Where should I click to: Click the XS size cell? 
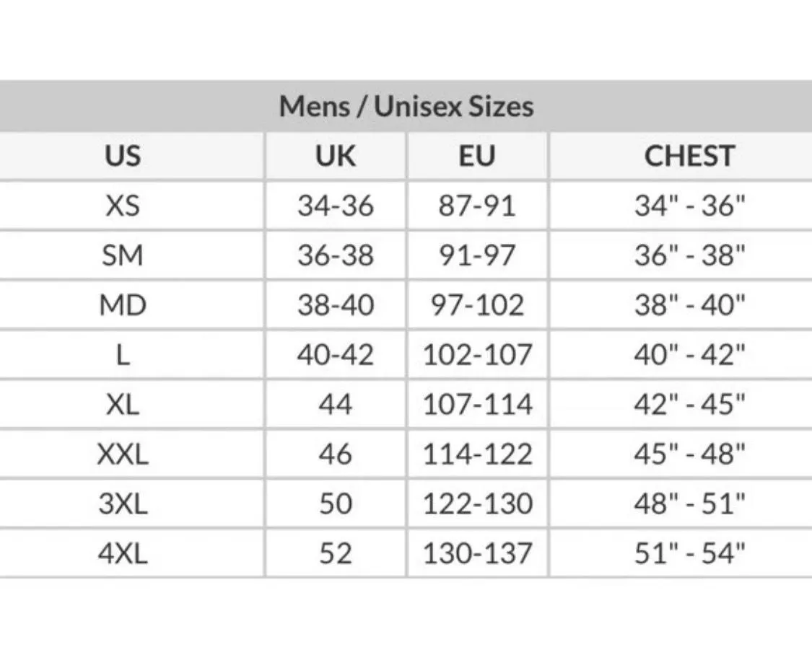click(123, 206)
